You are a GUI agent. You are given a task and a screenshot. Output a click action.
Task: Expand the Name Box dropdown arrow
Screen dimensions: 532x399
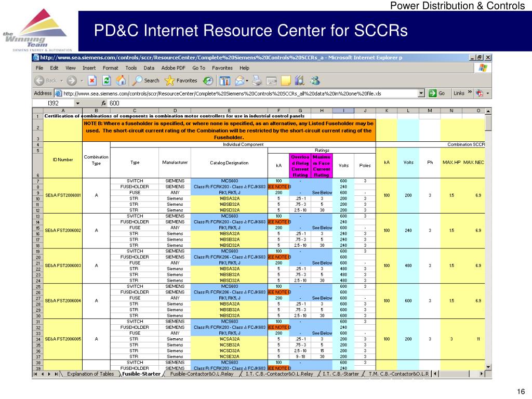coord(78,103)
